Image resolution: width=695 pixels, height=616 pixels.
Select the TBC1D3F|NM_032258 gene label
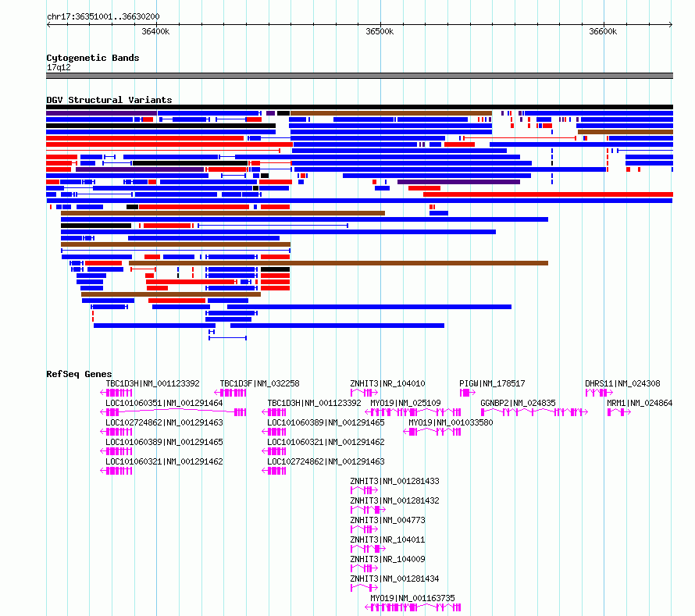[260, 383]
